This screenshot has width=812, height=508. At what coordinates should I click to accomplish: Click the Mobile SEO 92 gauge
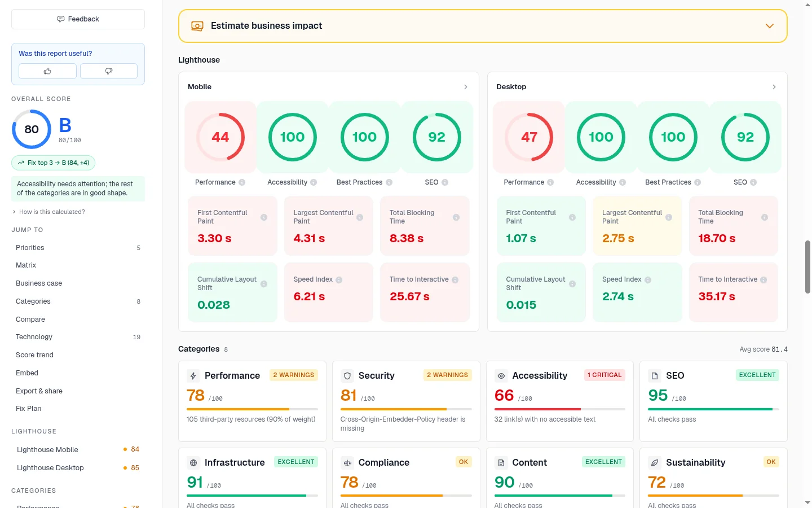point(437,137)
